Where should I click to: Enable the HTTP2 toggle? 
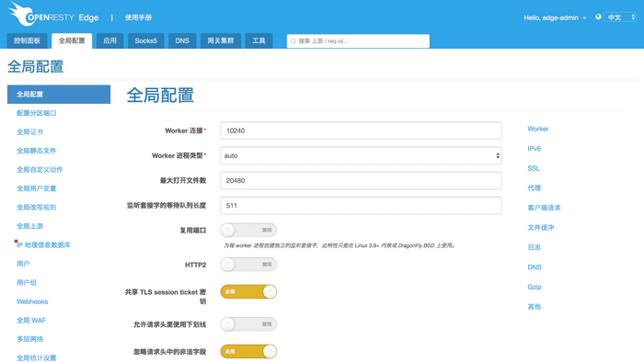click(248, 265)
